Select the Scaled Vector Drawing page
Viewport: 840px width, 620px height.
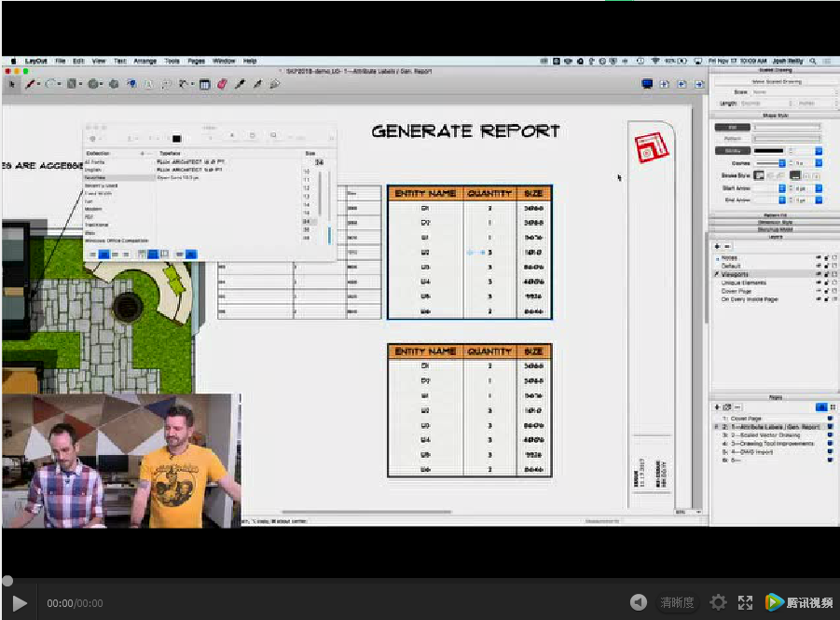[766, 435]
